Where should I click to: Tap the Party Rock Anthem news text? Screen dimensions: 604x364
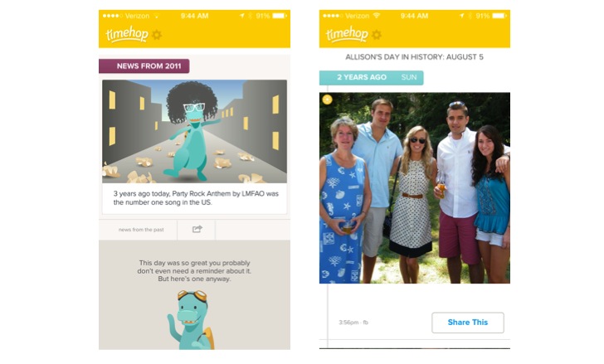coord(196,198)
